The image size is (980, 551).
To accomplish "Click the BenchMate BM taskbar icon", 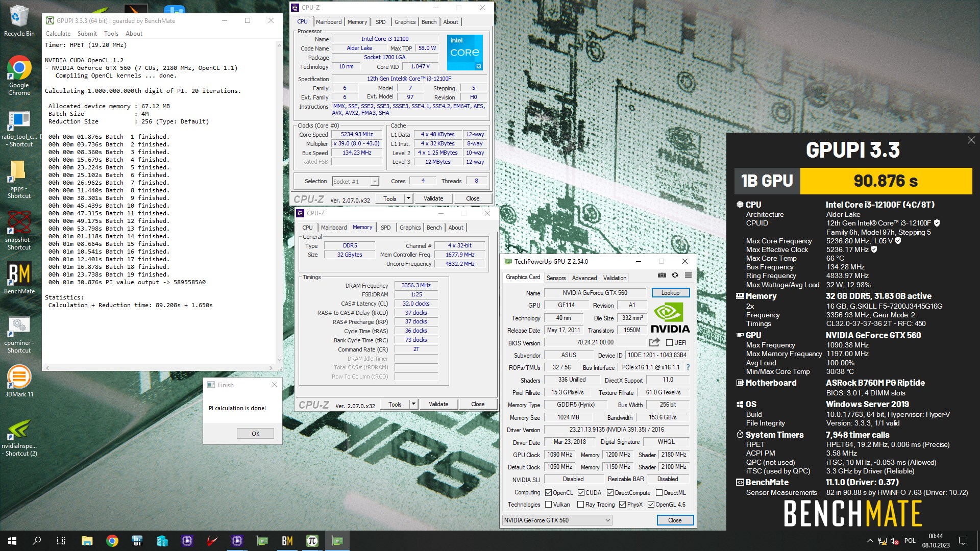I will pyautogui.click(x=287, y=541).
